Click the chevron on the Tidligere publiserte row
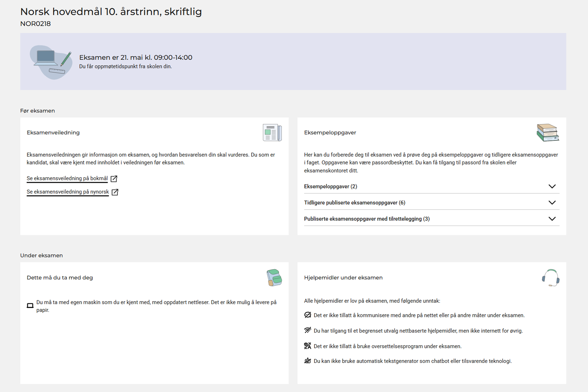 [552, 202]
